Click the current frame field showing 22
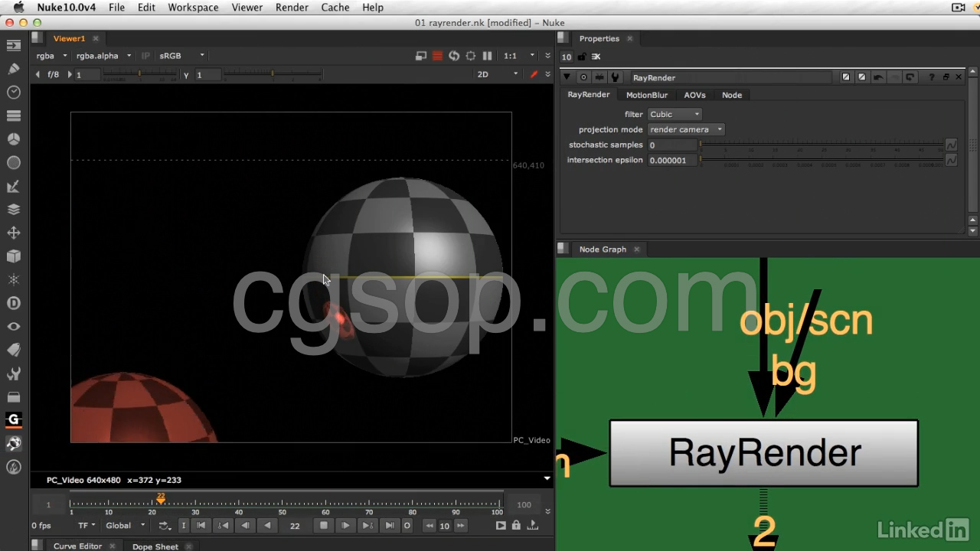Image resolution: width=980 pixels, height=551 pixels. click(295, 526)
